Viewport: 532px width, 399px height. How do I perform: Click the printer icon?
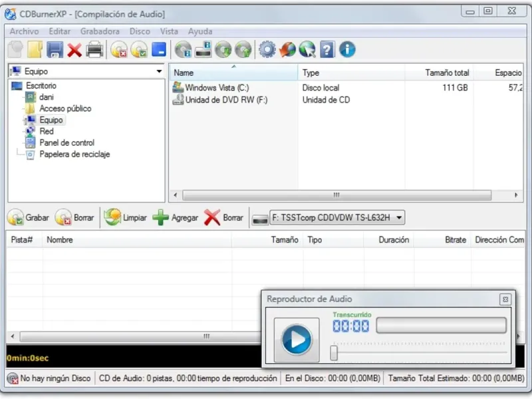[x=94, y=49]
